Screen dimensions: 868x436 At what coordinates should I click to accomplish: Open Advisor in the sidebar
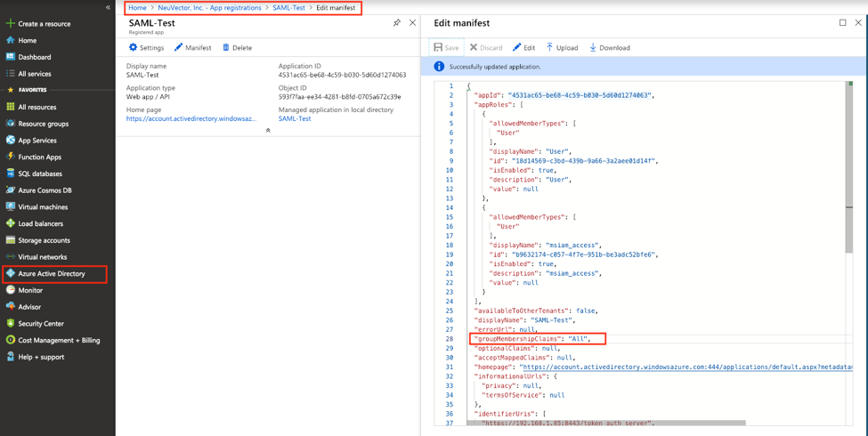29,306
